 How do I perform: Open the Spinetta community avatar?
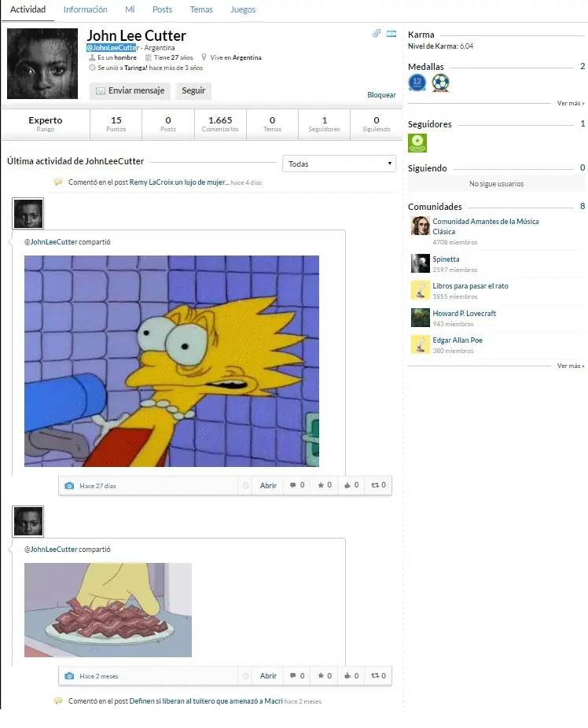421,263
